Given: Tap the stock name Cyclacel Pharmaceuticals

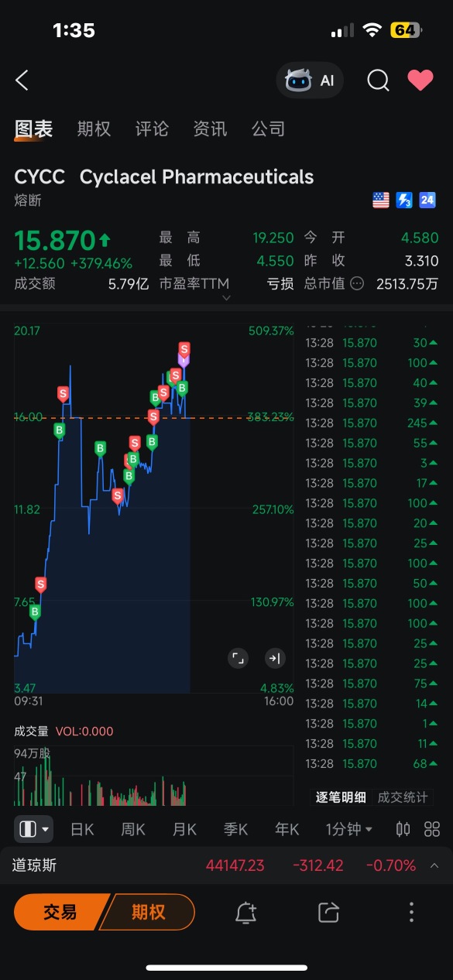Looking at the screenshot, I should (x=197, y=176).
